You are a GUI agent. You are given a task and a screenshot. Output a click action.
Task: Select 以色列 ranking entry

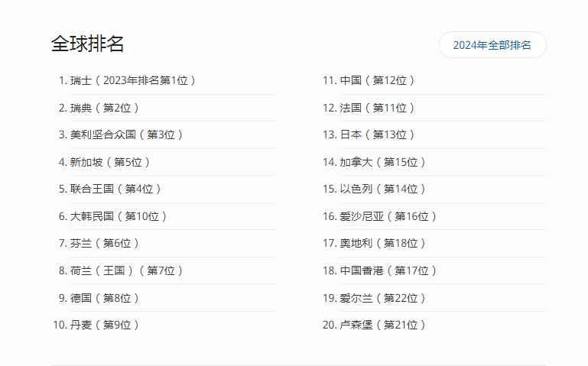tap(383, 189)
